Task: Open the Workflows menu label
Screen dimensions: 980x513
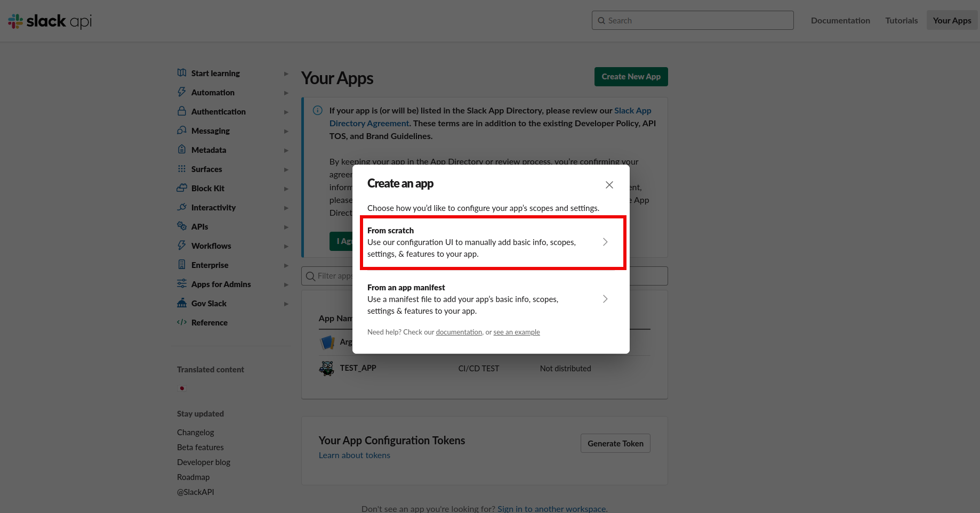Action: pos(211,246)
